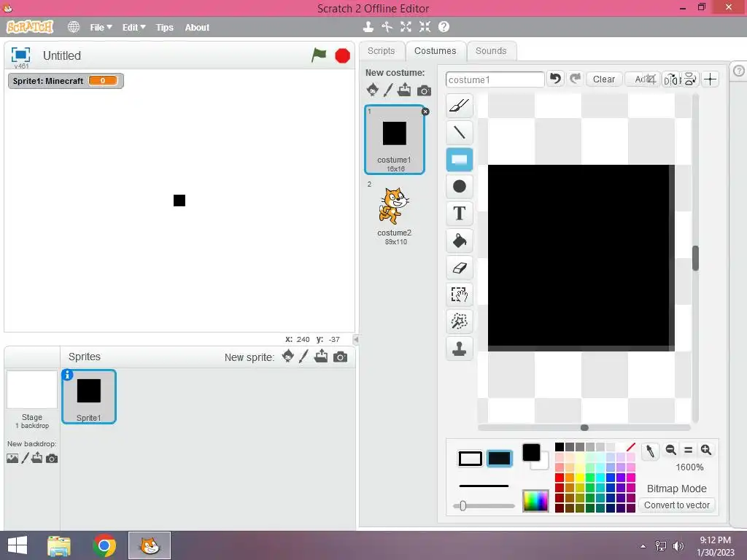Click the red stop button
This screenshot has width=747, height=560.
342,55
